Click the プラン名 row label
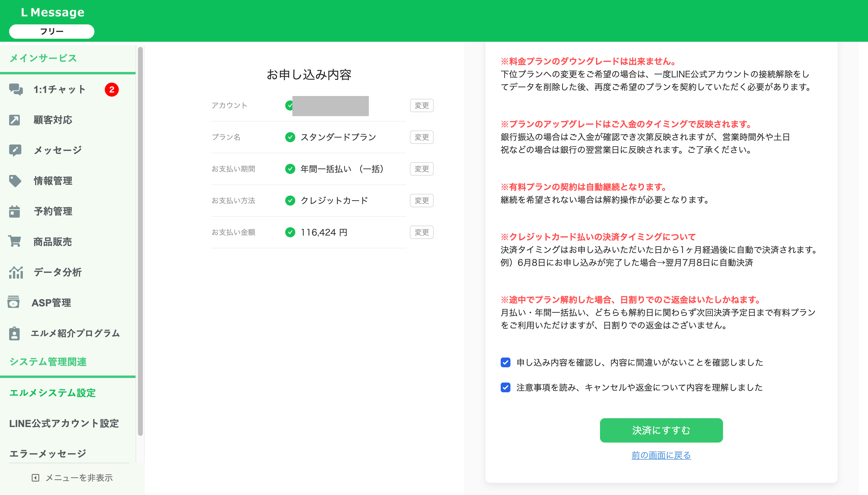The height and width of the screenshot is (495, 868). pyautogui.click(x=226, y=137)
